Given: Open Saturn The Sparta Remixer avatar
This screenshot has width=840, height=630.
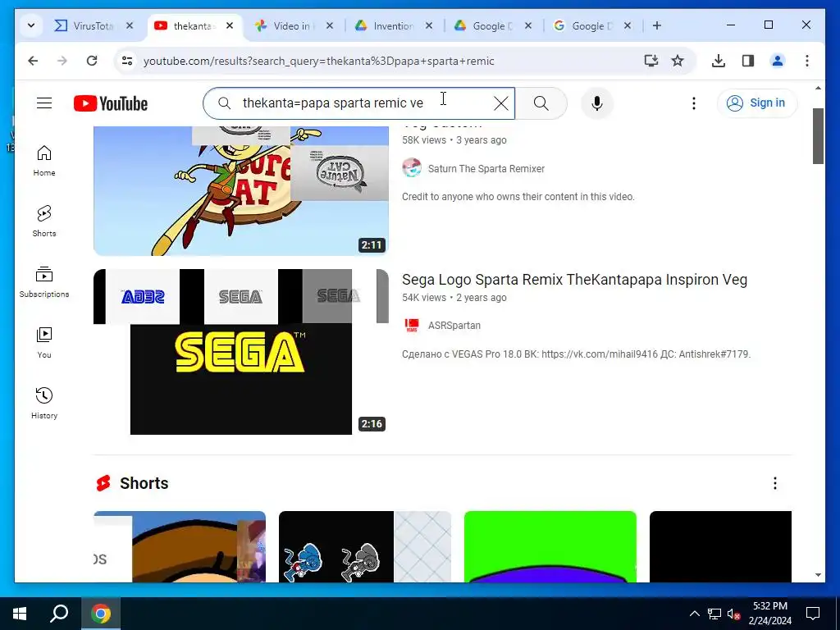Looking at the screenshot, I should tap(412, 167).
